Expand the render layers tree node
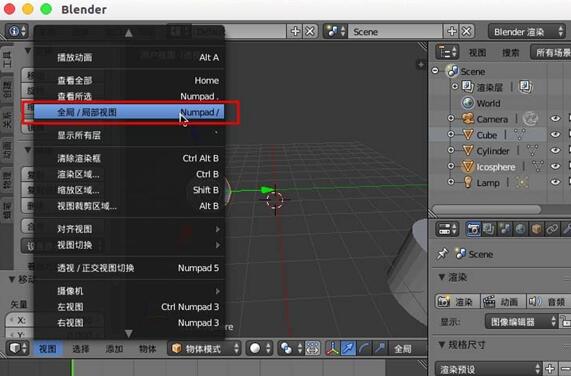This screenshot has height=376, width=571. [x=455, y=87]
